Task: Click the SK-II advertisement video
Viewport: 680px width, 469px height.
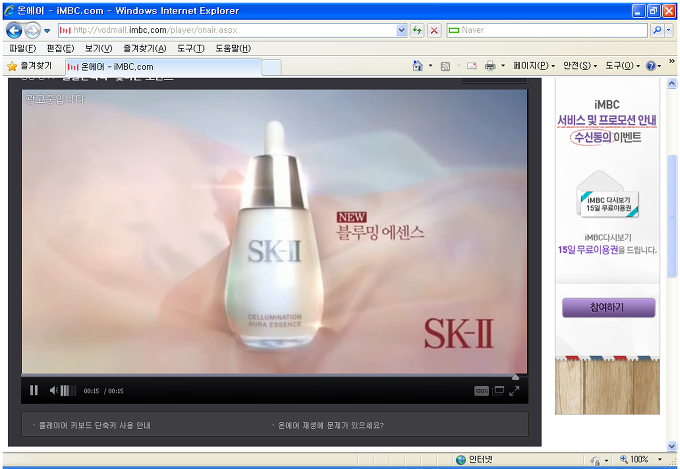Action: (274, 232)
